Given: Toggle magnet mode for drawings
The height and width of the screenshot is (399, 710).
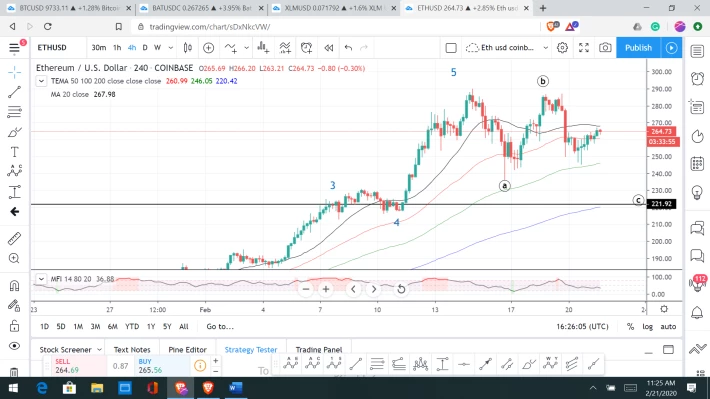Looking at the screenshot, I should (14, 285).
